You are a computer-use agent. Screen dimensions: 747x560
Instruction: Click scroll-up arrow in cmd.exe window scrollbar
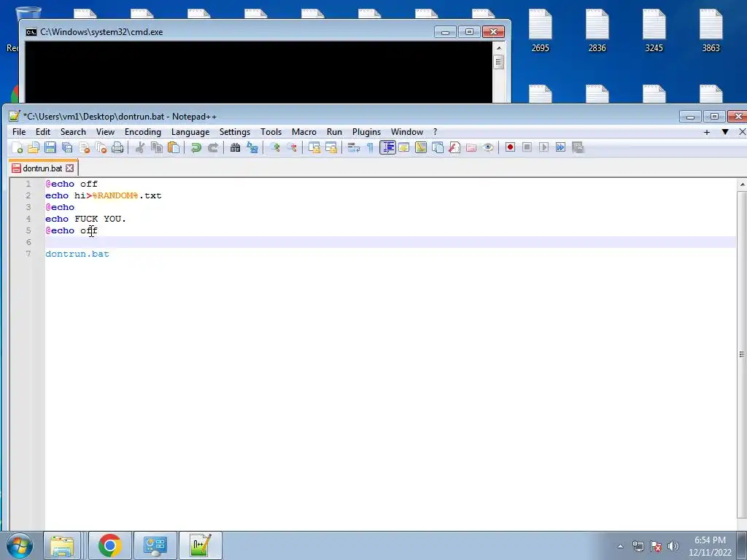pyautogui.click(x=499, y=47)
